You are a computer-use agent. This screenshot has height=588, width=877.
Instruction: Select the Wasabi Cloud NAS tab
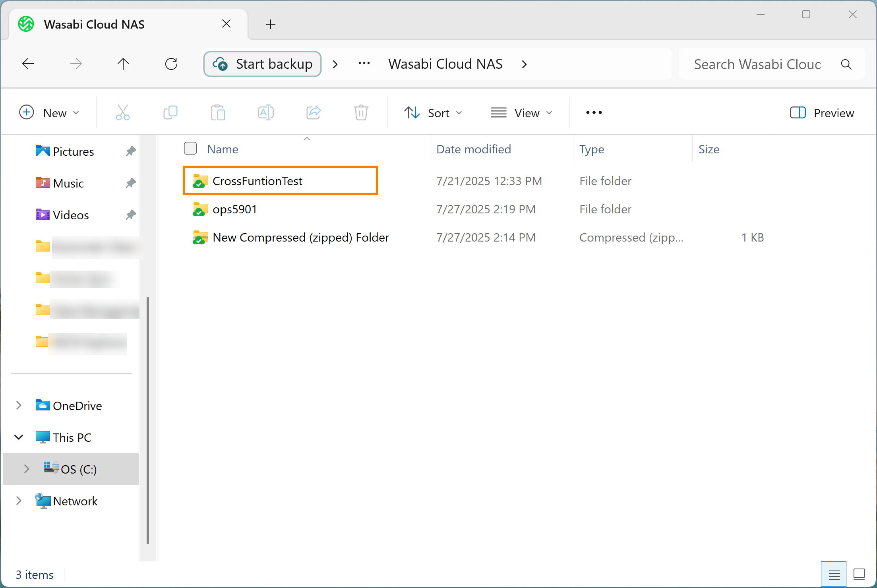pos(128,24)
